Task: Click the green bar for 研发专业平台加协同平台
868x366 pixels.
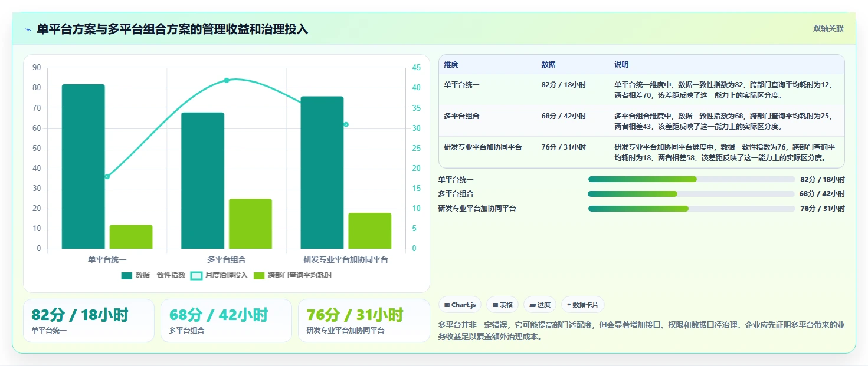Action: pos(370,231)
